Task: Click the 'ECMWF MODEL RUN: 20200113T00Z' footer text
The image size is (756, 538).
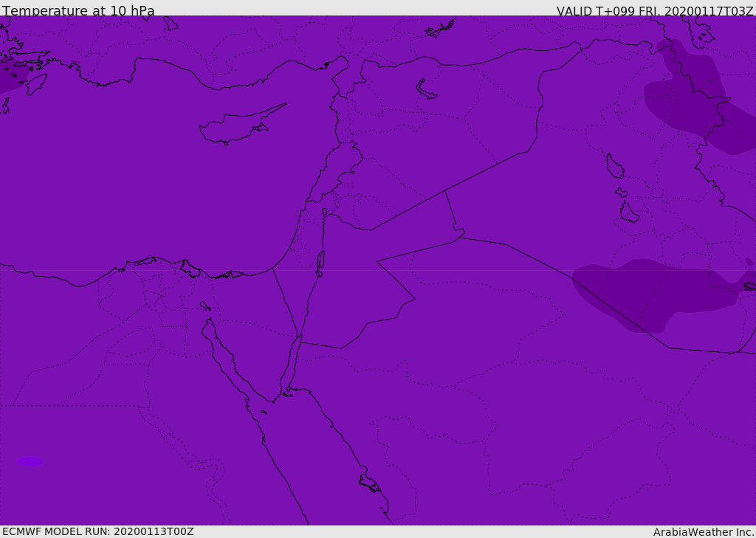Action: pyautogui.click(x=98, y=532)
